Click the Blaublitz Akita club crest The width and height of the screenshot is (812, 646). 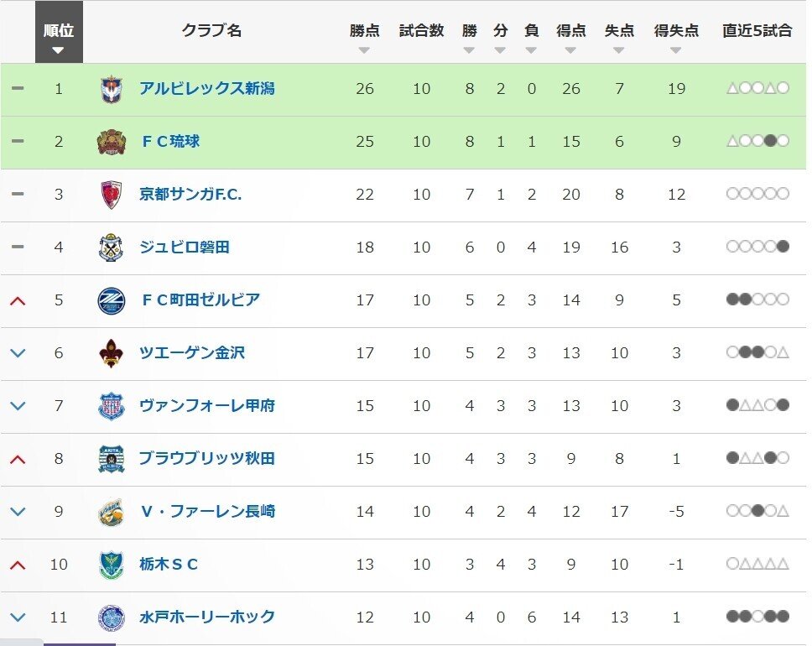(x=111, y=459)
